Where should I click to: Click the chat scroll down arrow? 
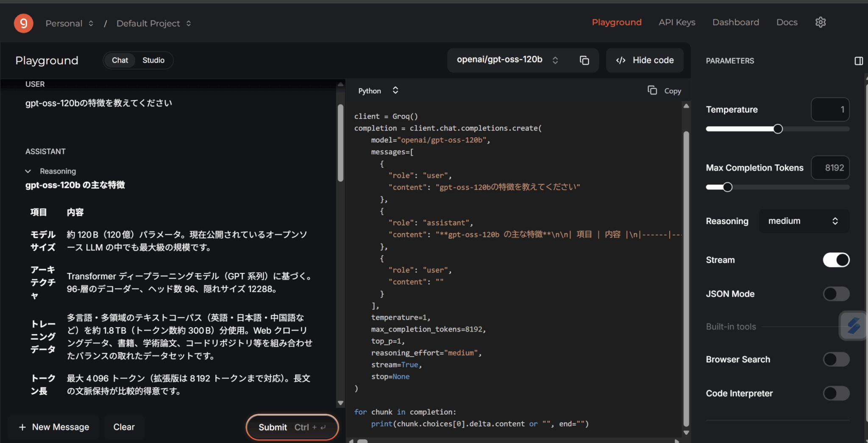[x=340, y=403]
